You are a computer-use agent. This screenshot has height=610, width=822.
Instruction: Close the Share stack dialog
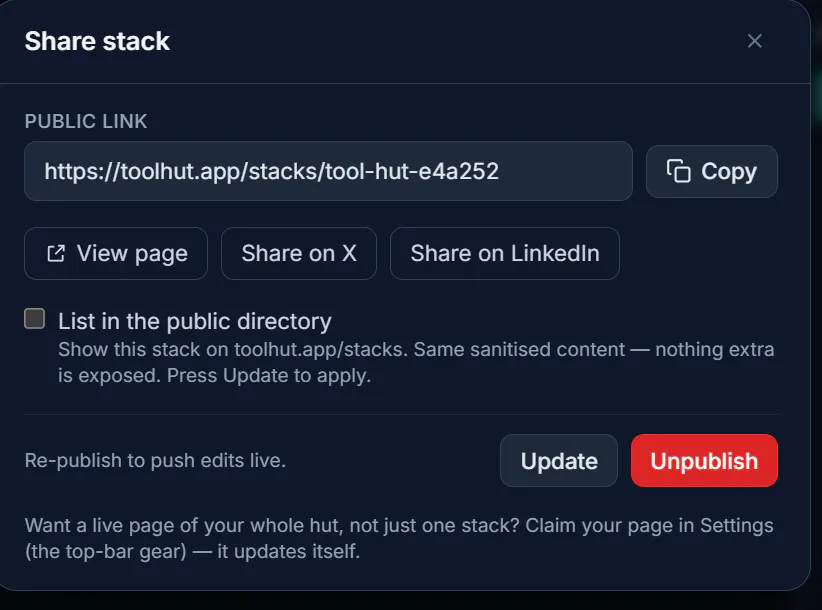(x=754, y=41)
